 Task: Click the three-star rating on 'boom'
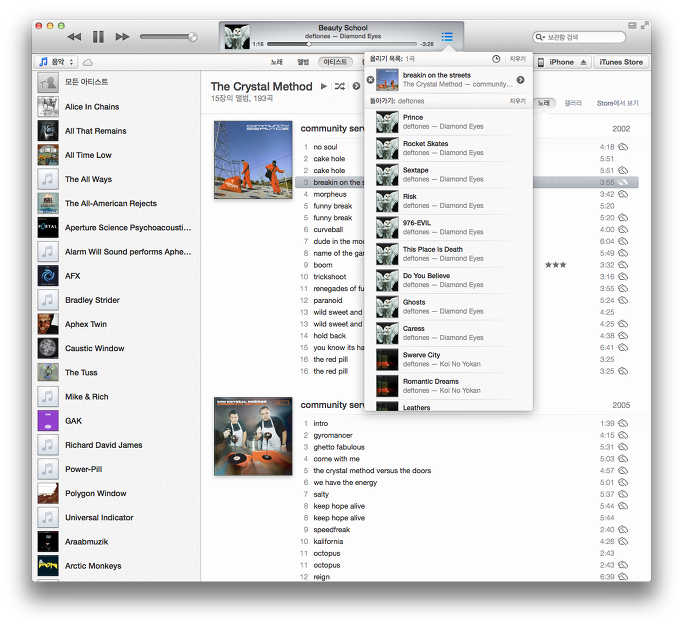[x=555, y=265]
